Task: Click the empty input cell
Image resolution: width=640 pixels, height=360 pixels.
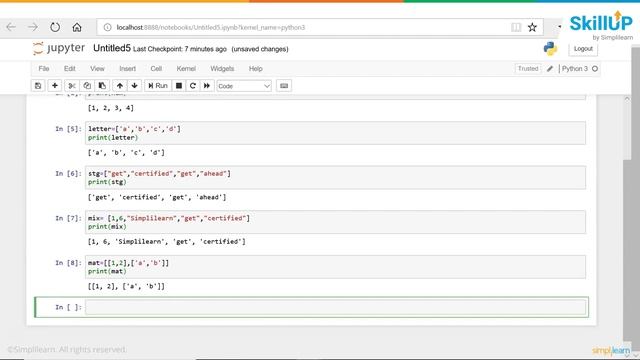Action: [336, 307]
